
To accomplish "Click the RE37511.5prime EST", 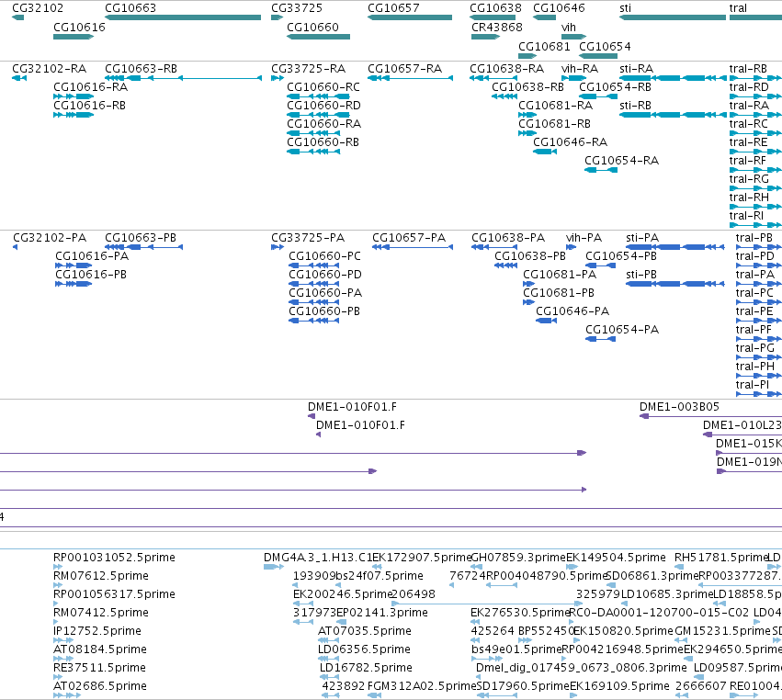I will 57,676.
